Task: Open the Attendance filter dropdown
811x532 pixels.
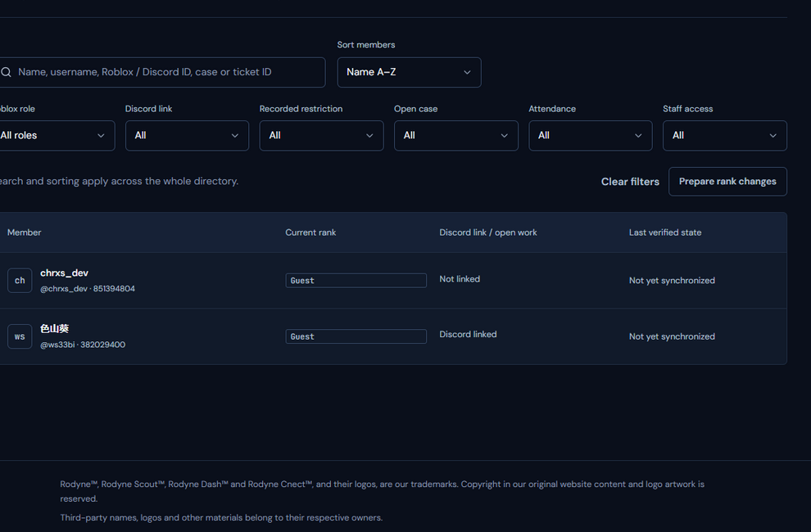Action: click(x=590, y=136)
